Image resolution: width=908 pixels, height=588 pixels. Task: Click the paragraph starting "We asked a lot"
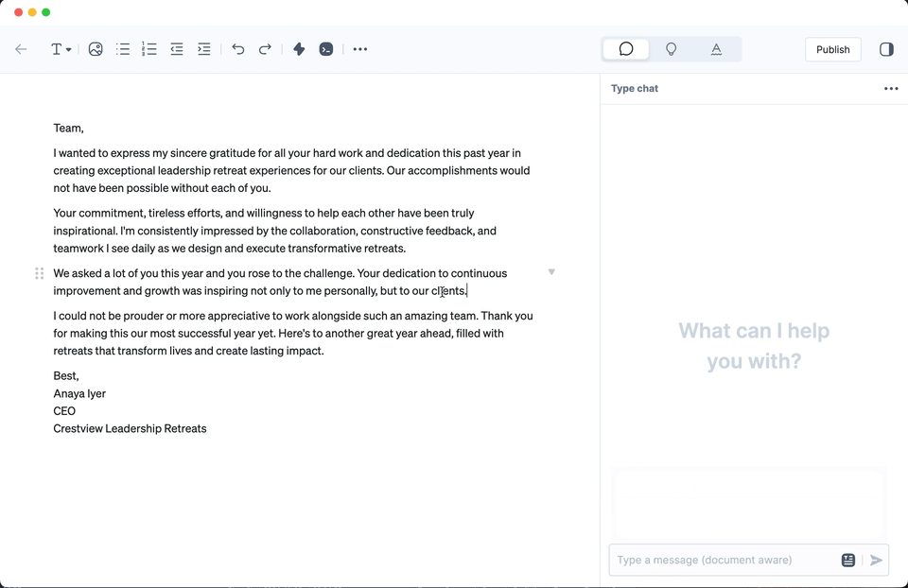click(x=280, y=282)
